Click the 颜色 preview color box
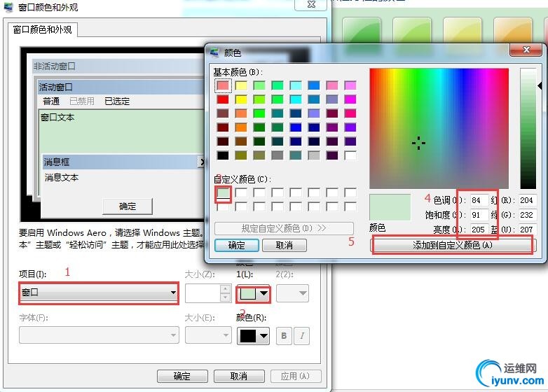 pos(390,207)
